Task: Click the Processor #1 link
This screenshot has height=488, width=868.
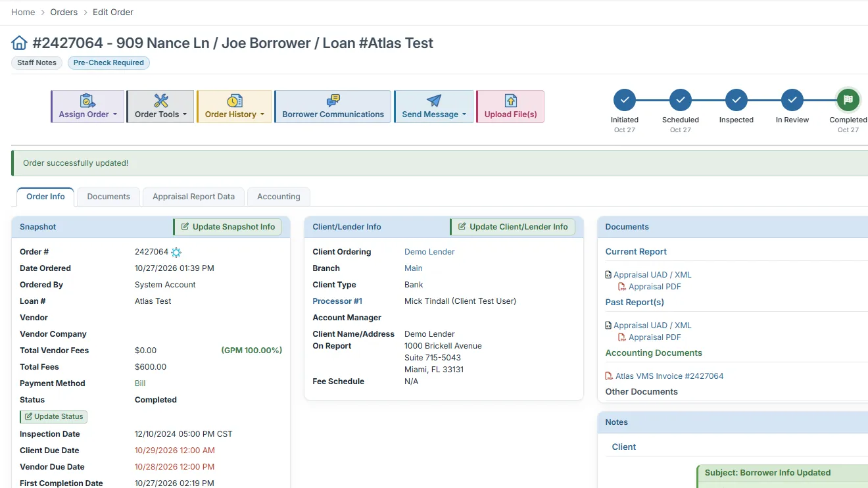Action: point(337,301)
